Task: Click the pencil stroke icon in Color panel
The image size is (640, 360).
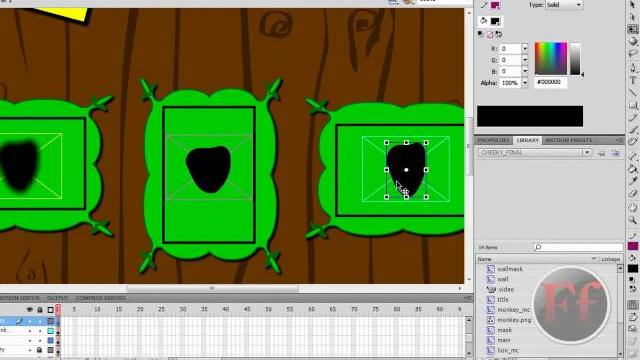Action: click(484, 5)
